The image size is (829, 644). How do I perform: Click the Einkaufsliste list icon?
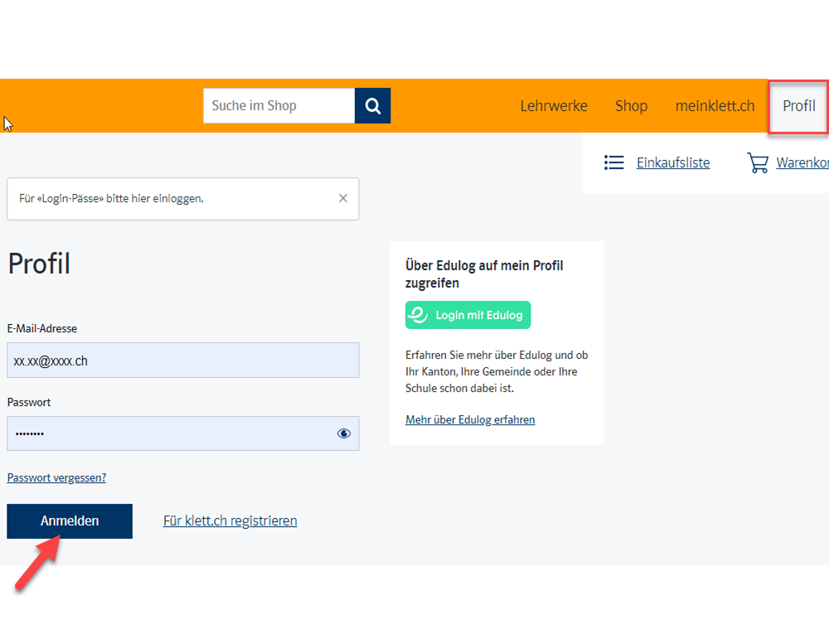[x=613, y=162]
